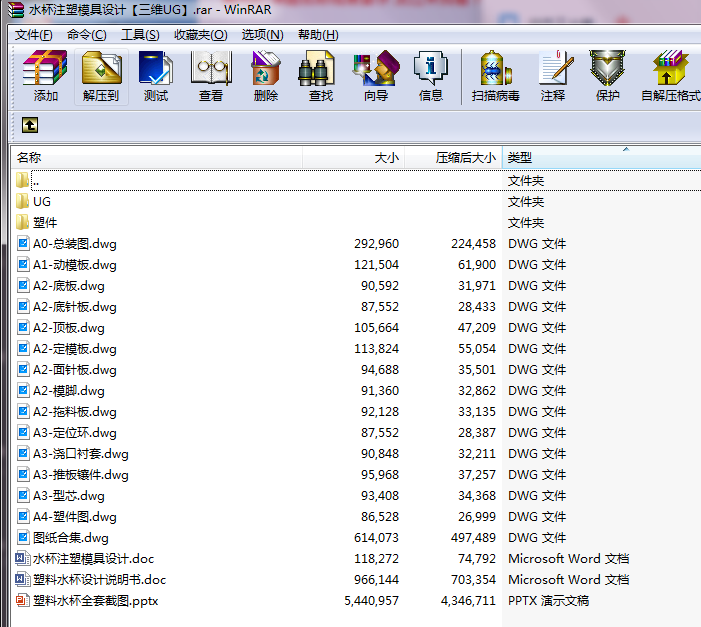Click the Add (添加) toolbar icon
The height and width of the screenshot is (627, 701).
(45, 76)
